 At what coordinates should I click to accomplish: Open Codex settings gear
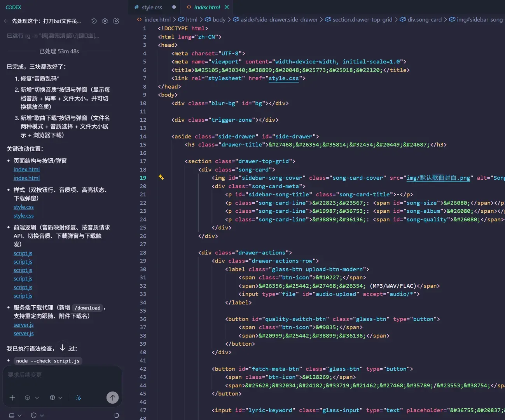pos(105,21)
